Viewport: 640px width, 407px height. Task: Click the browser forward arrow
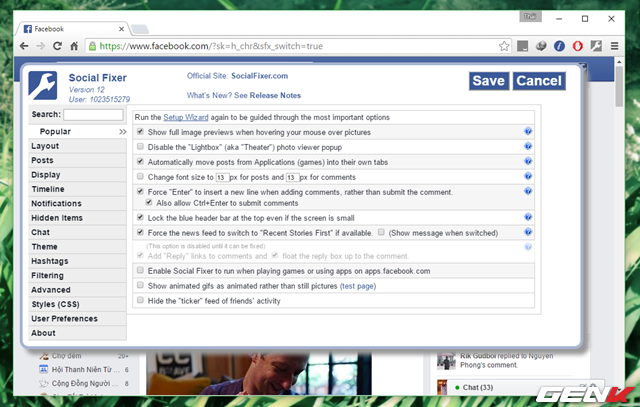40,46
